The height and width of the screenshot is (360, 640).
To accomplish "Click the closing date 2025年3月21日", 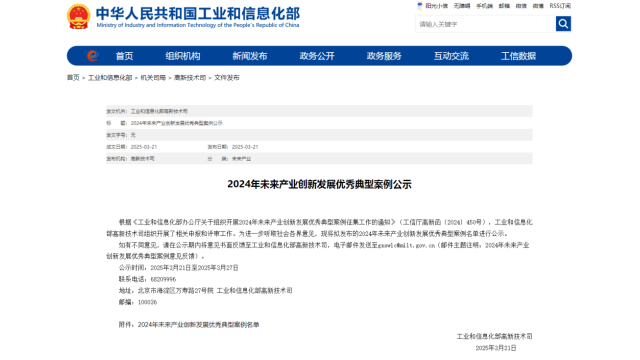I will click(x=496, y=348).
